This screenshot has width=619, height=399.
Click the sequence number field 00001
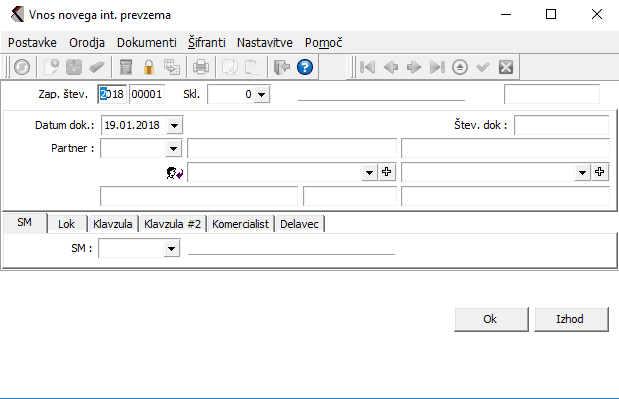click(x=147, y=94)
